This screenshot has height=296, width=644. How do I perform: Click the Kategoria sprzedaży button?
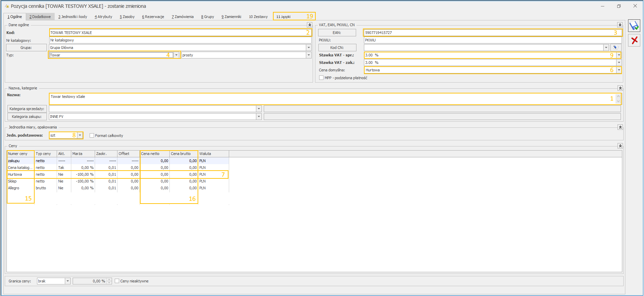click(x=27, y=109)
